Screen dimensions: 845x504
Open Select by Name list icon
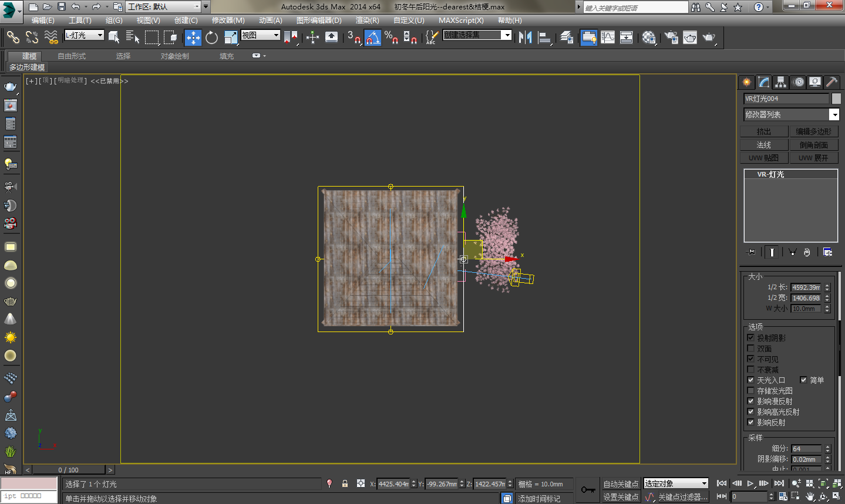133,38
